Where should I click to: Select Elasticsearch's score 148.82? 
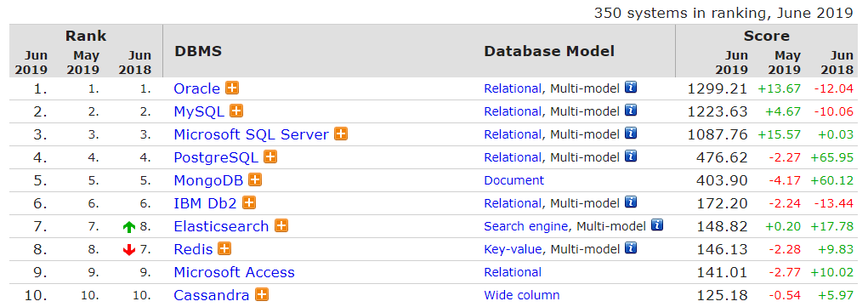722,227
